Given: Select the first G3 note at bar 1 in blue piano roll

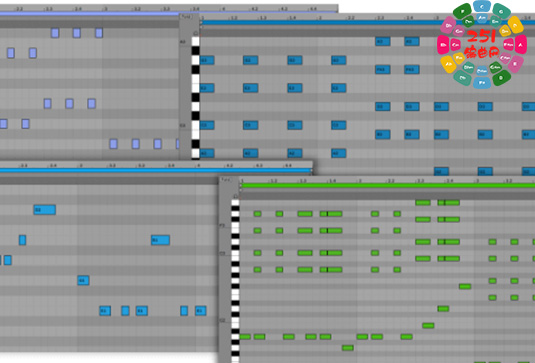Looking at the screenshot, I should [207, 60].
